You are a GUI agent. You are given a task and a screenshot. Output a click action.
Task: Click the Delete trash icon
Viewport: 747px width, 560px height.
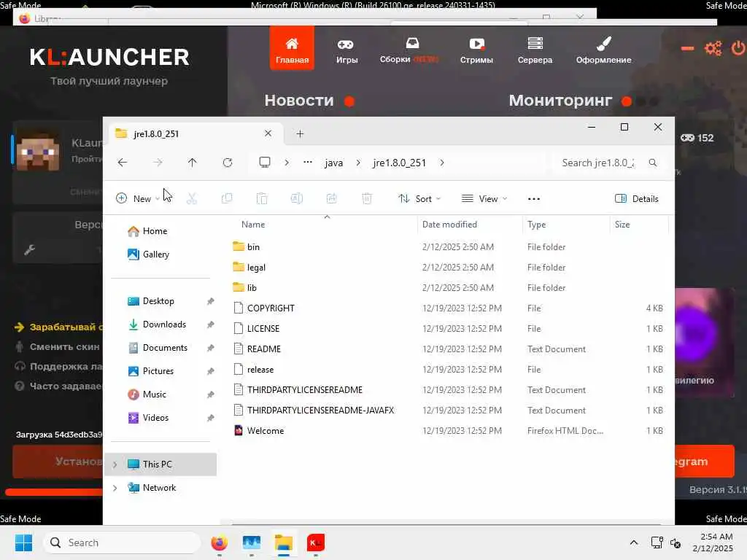(x=366, y=198)
